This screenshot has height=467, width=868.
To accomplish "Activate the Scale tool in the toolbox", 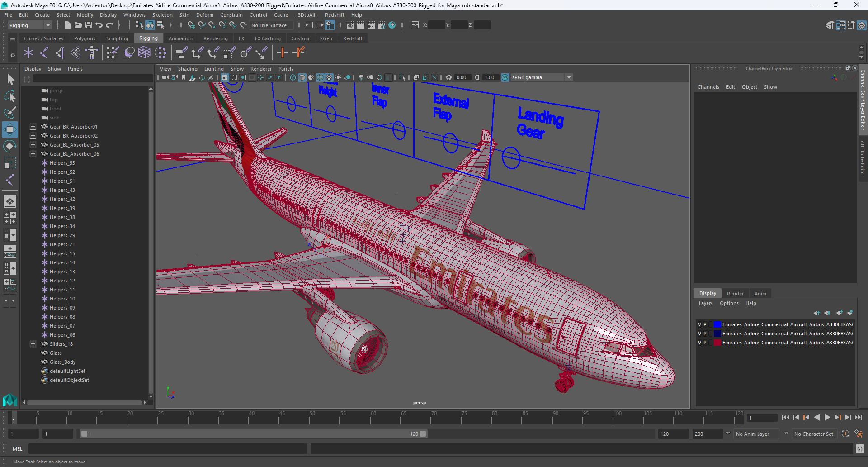I will pos(10,163).
